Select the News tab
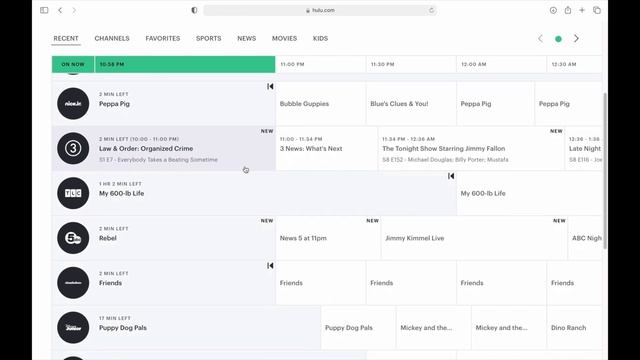Screen dimensions: 640x360 (247, 38)
